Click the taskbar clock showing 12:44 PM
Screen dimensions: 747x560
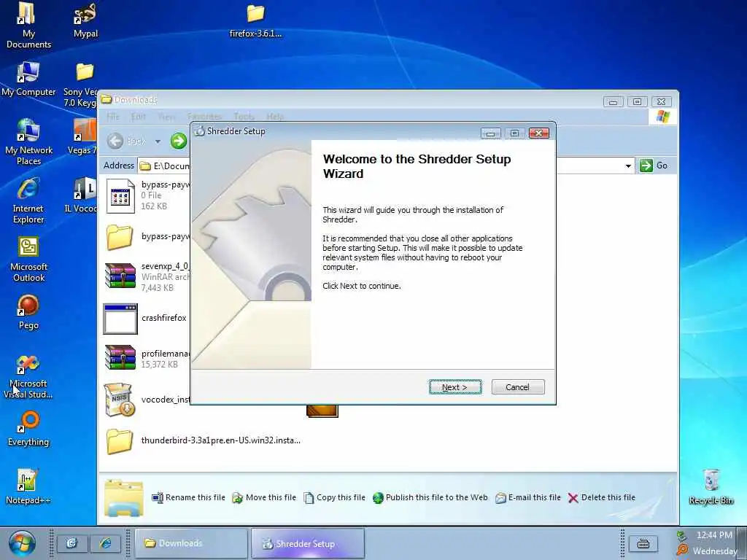pyautogui.click(x=714, y=535)
